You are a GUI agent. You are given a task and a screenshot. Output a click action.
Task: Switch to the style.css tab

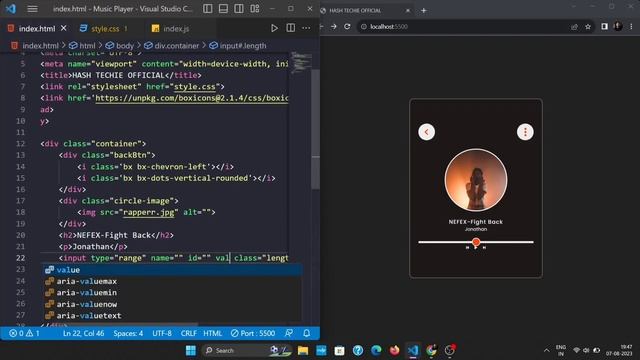pos(105,29)
